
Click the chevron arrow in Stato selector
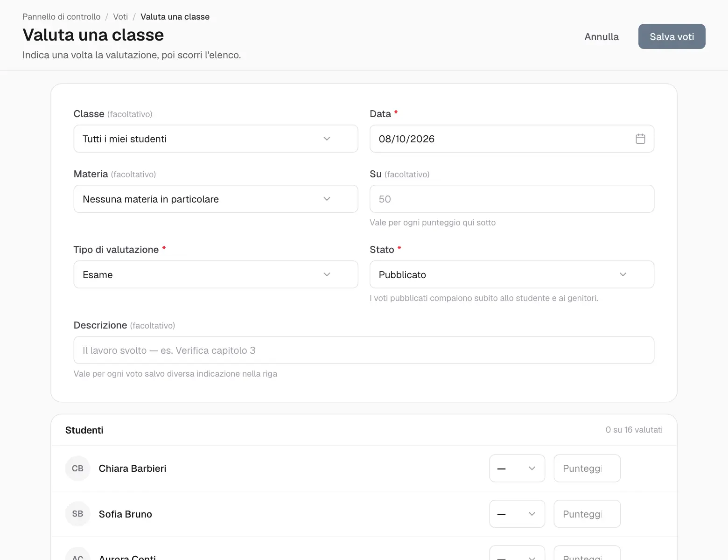point(623,274)
